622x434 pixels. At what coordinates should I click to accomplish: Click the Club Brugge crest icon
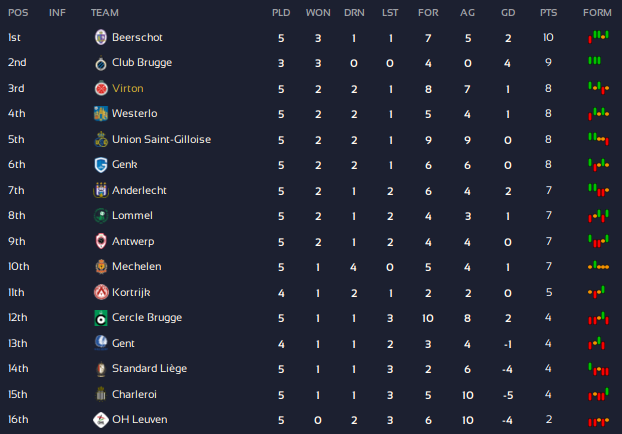(101, 63)
